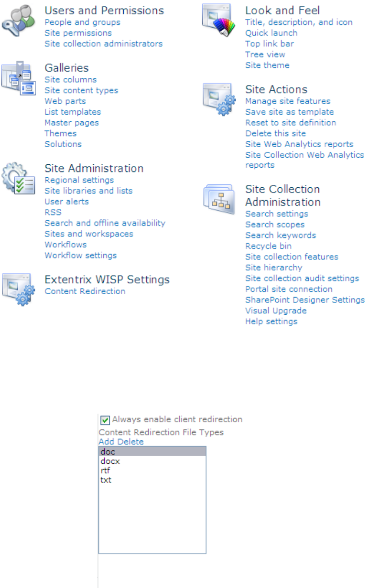Toggle Always enable client redirection checkbox
The width and height of the screenshot is (380, 588).
105,420
